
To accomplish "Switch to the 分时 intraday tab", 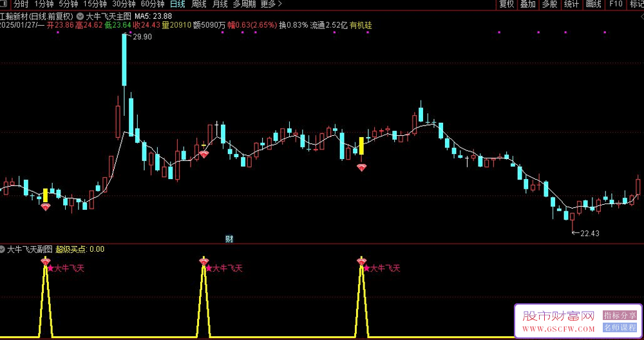I will [x=21, y=5].
